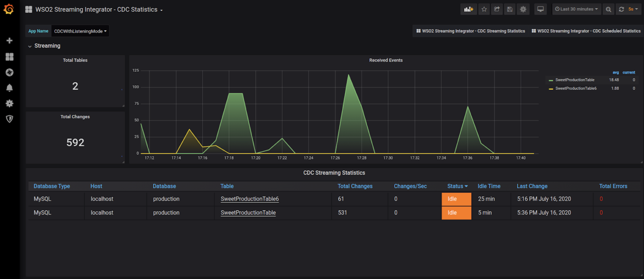The width and height of the screenshot is (644, 279).
Task: Sort by the Table column header
Action: [x=227, y=186]
